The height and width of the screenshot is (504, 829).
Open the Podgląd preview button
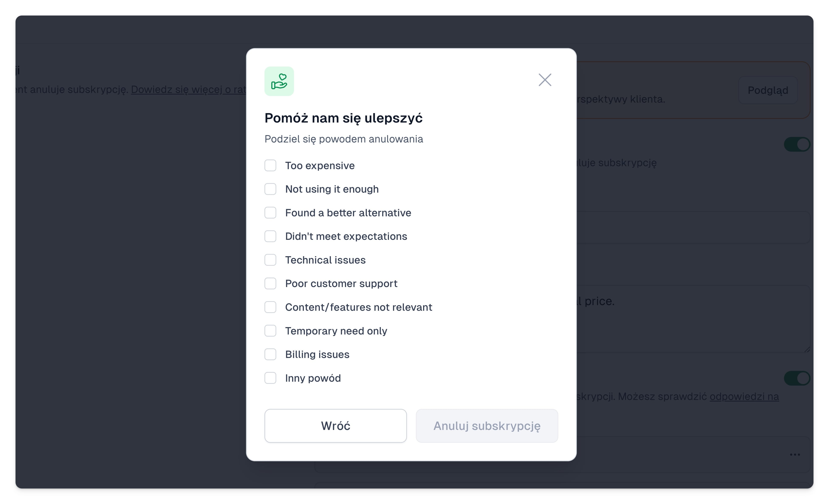point(768,90)
